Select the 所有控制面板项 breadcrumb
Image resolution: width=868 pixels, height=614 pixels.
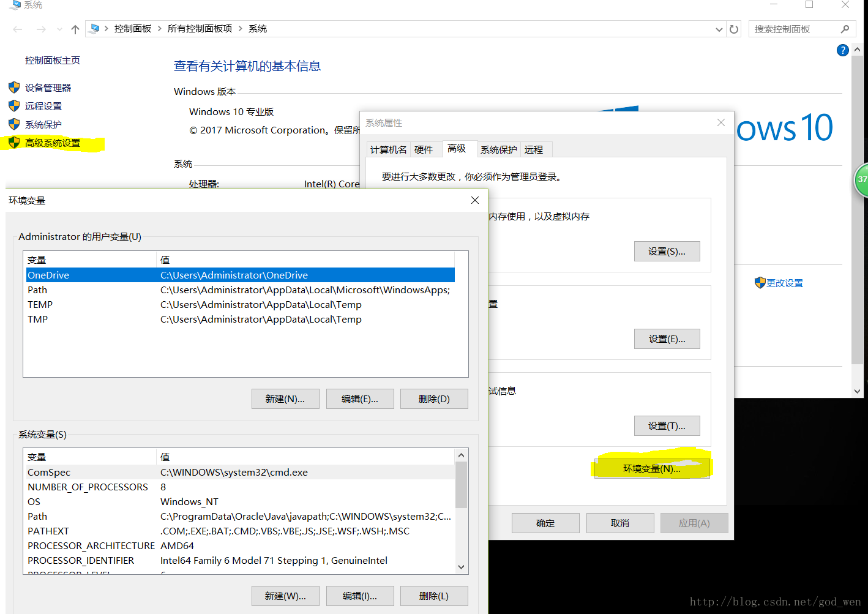coord(200,29)
